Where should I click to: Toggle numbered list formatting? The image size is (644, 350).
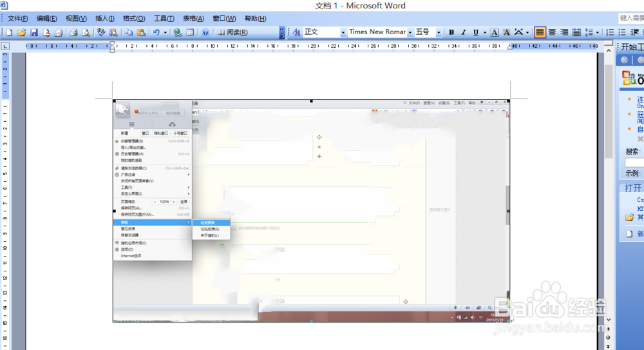pos(611,32)
